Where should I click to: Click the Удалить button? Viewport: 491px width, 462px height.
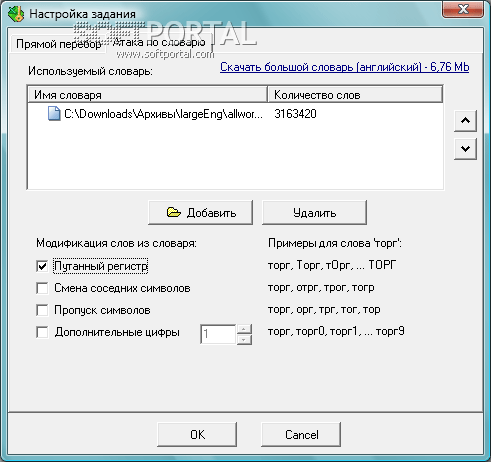tap(314, 212)
